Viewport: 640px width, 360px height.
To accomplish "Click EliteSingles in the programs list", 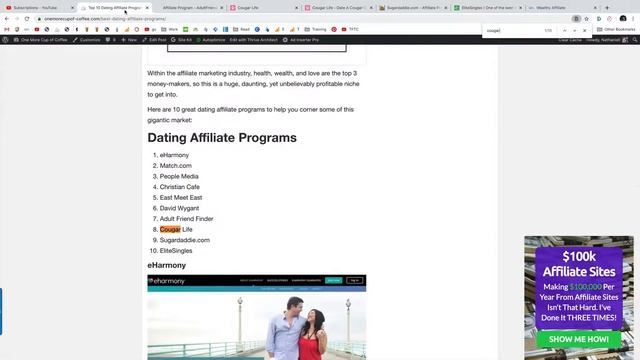I will tap(176, 251).
